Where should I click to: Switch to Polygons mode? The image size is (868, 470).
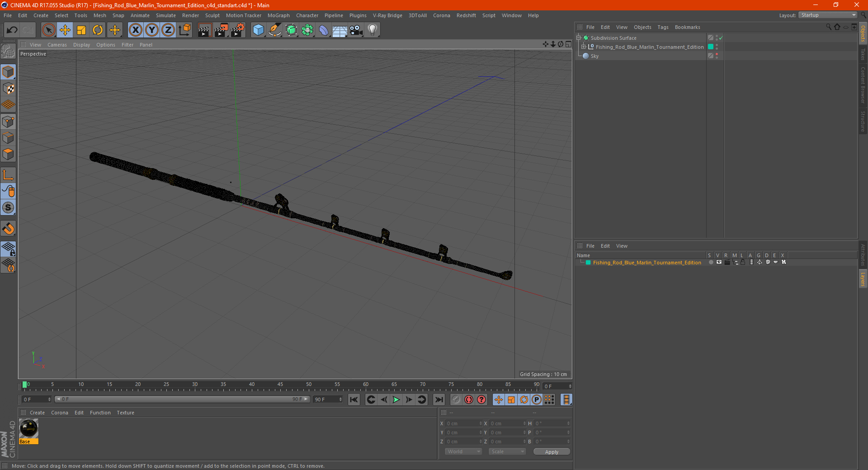(8, 154)
